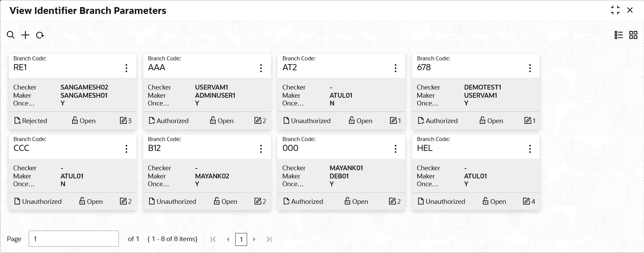Viewport: 644px width, 253px height.
Task: Refresh the branch parameters list
Action: click(x=40, y=35)
